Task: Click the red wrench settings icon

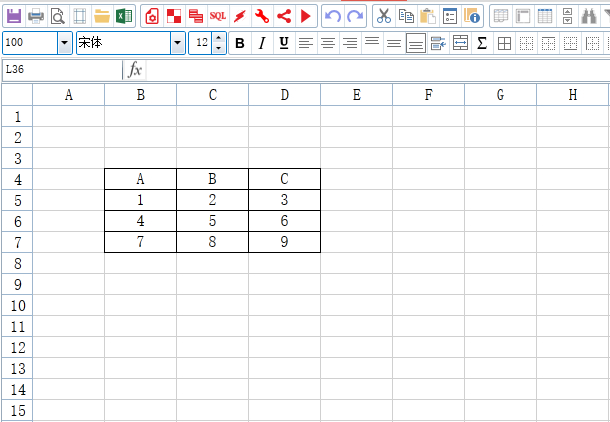Action: click(x=262, y=16)
